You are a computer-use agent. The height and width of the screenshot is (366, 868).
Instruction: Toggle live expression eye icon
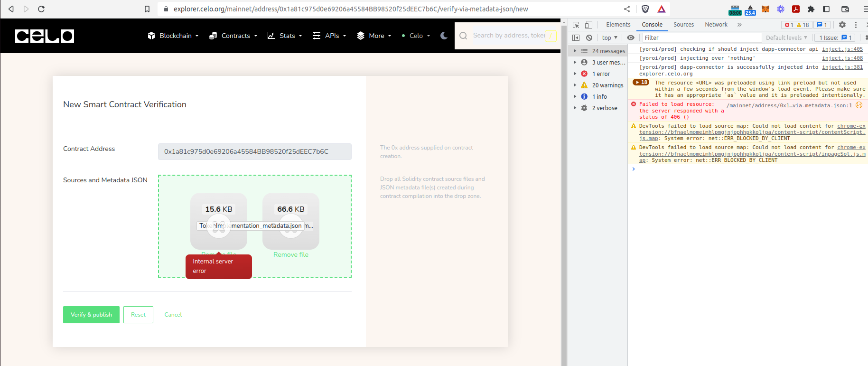tap(631, 38)
